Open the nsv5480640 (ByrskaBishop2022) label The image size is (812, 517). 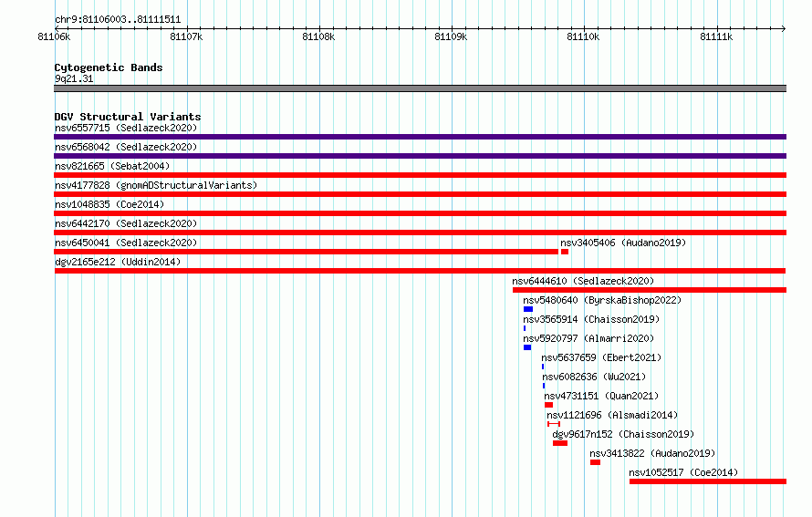[602, 300]
